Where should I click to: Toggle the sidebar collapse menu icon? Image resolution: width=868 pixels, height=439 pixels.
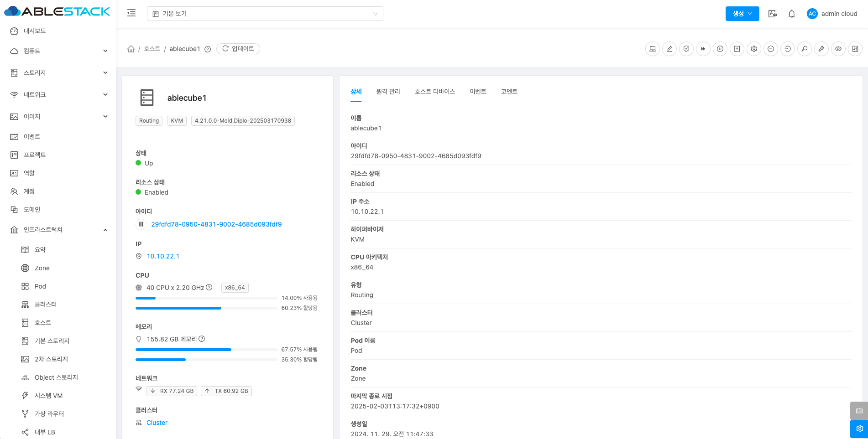[x=131, y=13]
